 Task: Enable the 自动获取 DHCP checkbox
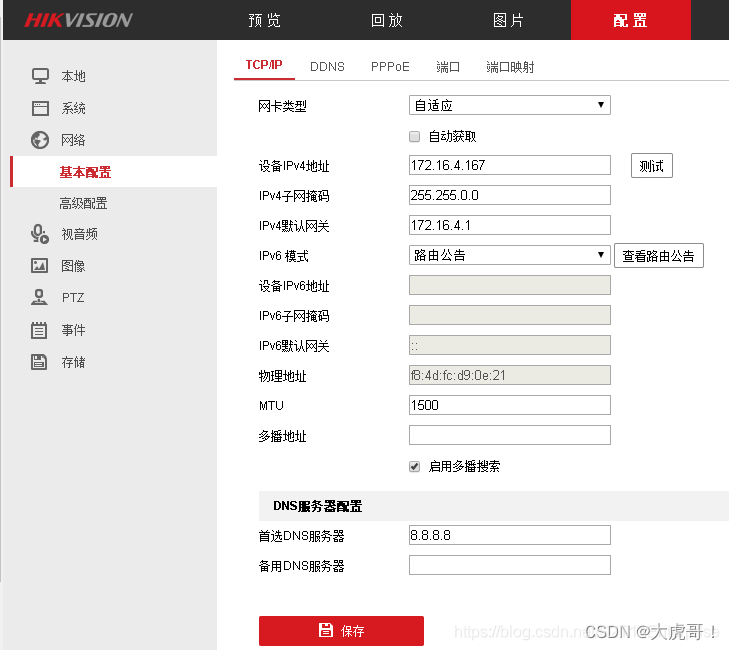pos(414,136)
